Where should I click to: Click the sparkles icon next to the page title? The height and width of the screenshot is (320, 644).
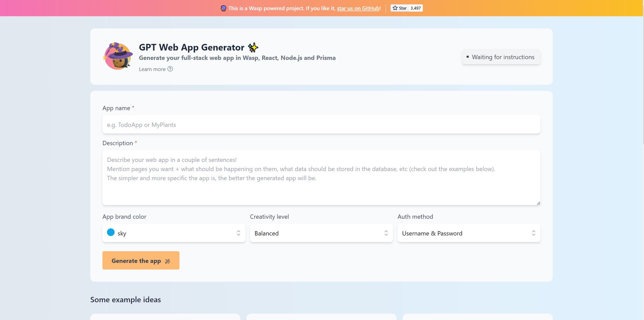tap(253, 47)
